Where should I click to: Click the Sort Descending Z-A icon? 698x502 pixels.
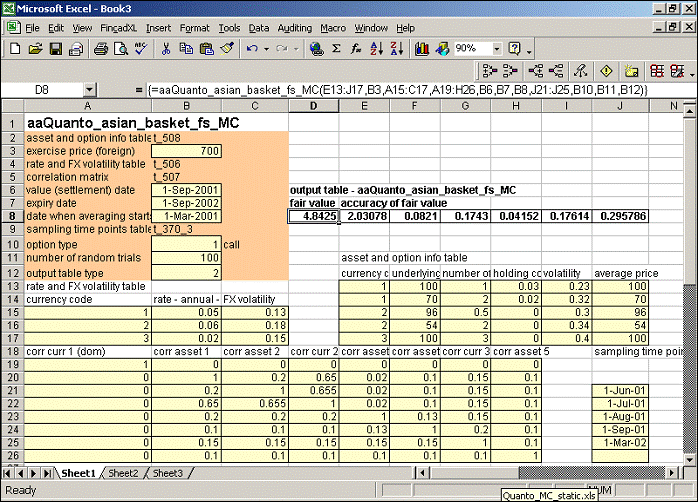[397, 49]
